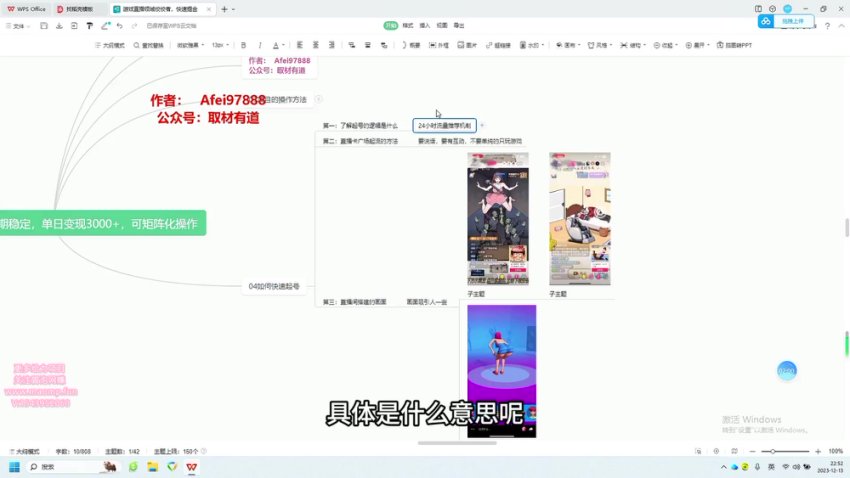850x478 pixels.
Task: Toggle 大纲模式 outline mode in toolbar
Action: [x=109, y=45]
